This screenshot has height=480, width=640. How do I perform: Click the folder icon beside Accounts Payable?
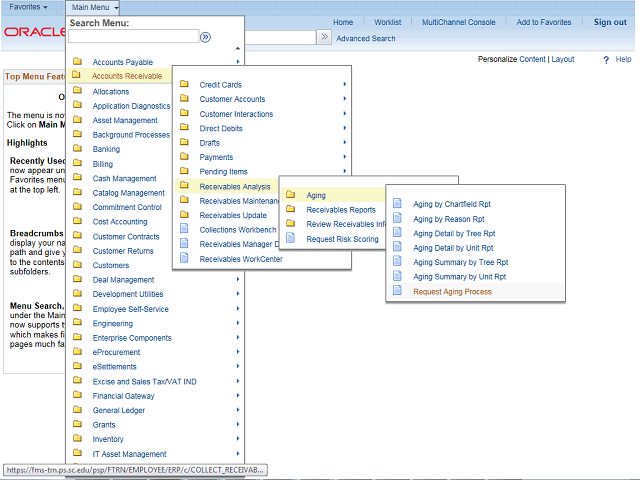pyautogui.click(x=76, y=62)
